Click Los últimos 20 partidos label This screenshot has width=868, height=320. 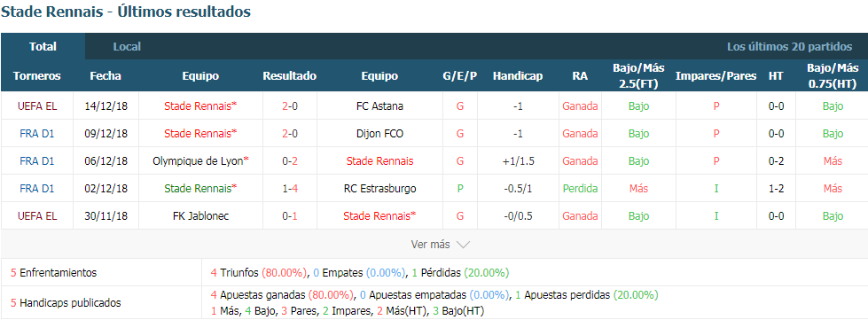tap(789, 46)
